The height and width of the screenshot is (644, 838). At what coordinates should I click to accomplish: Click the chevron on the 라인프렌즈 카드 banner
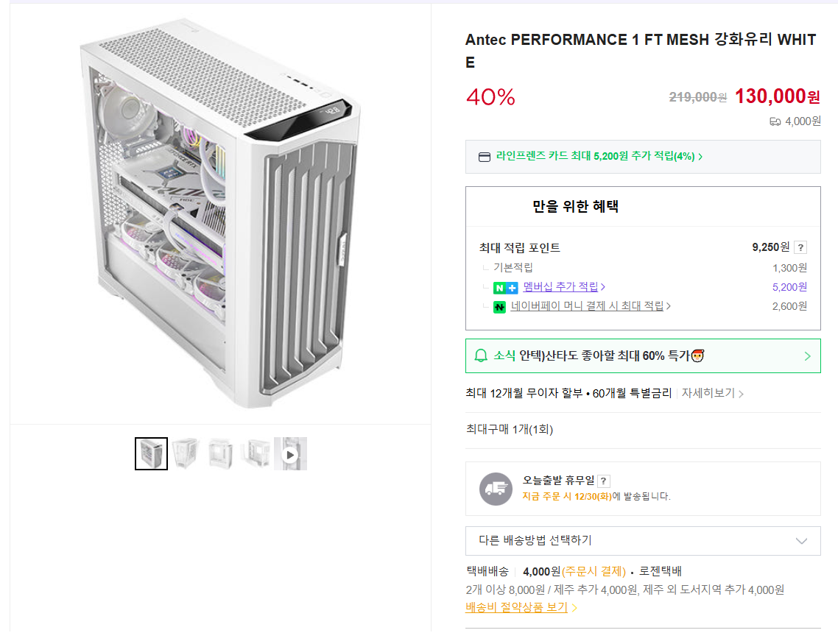700,156
